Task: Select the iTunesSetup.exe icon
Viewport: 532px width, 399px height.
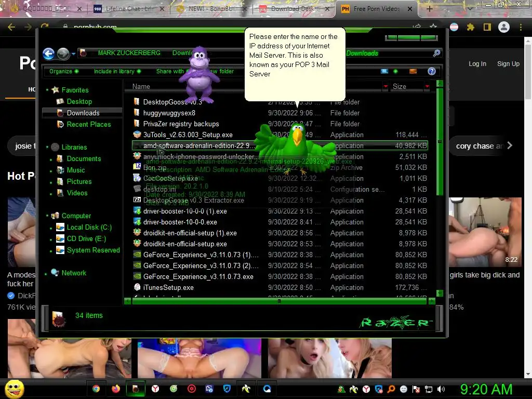Action: tap(137, 287)
